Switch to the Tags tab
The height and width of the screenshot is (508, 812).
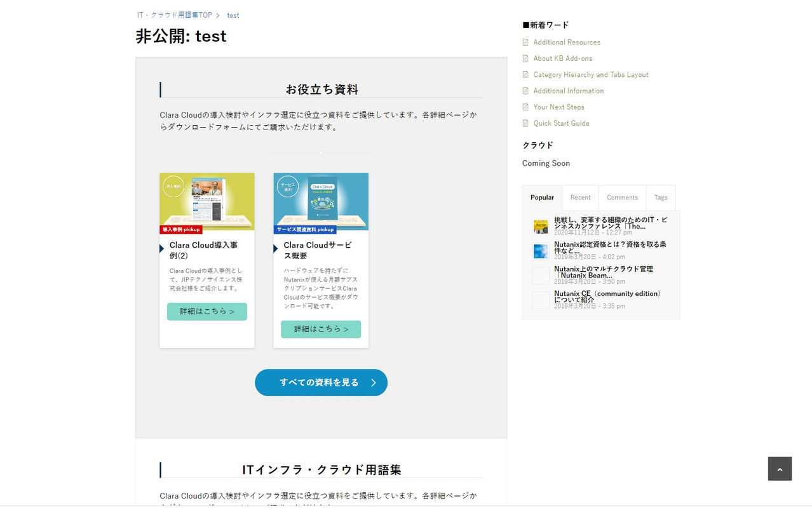[x=661, y=197]
